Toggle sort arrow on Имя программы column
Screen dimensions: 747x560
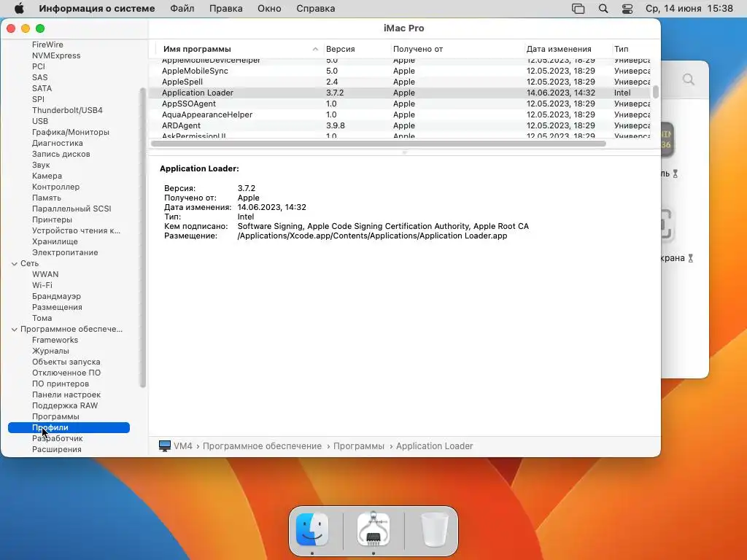point(315,49)
